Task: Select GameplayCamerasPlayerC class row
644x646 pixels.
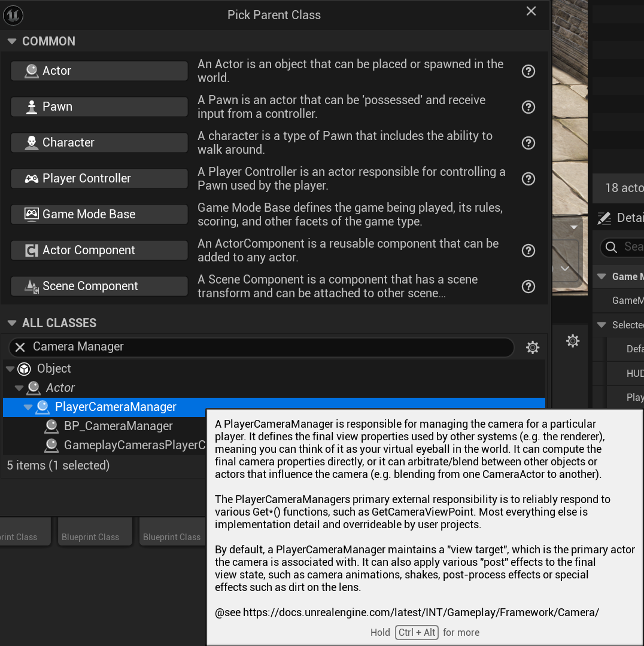Action: (x=104, y=446)
